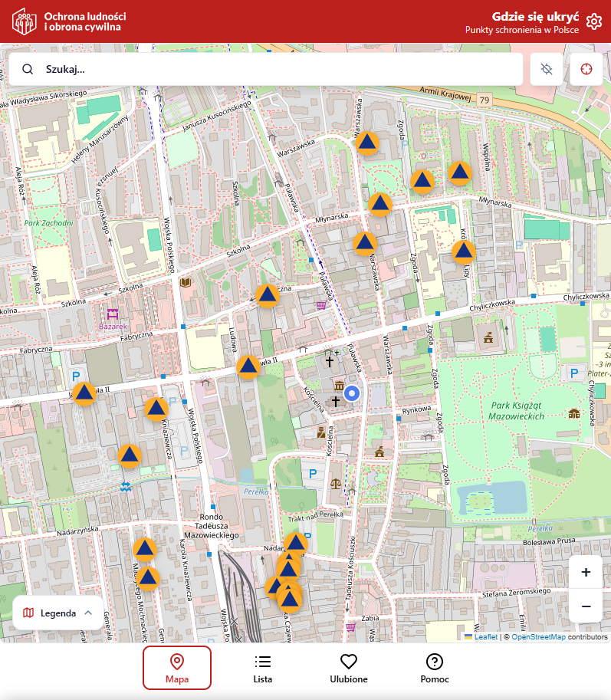Click the magnifier search icon

coord(28,69)
